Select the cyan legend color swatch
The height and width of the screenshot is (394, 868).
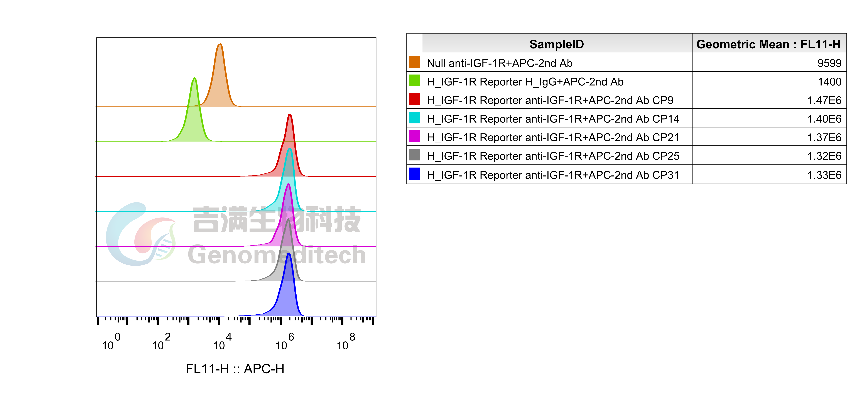coord(414,118)
